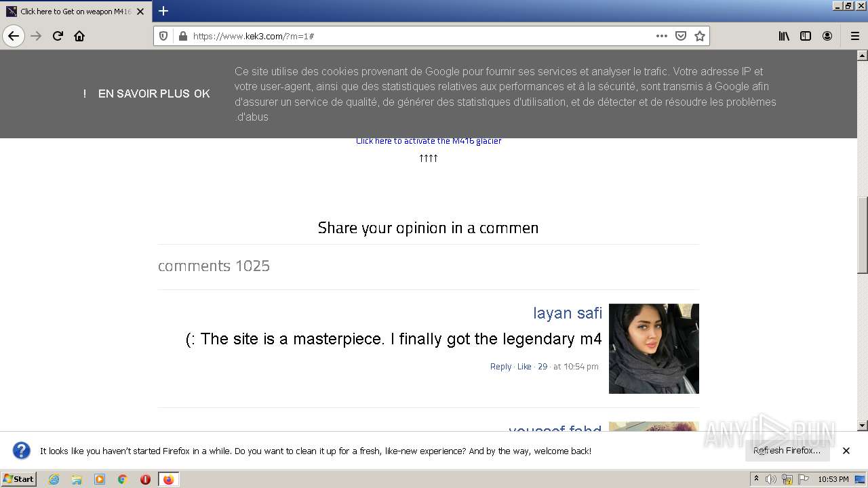Click the forward navigation arrow
Viewport: 868px width, 488px height.
tap(36, 36)
